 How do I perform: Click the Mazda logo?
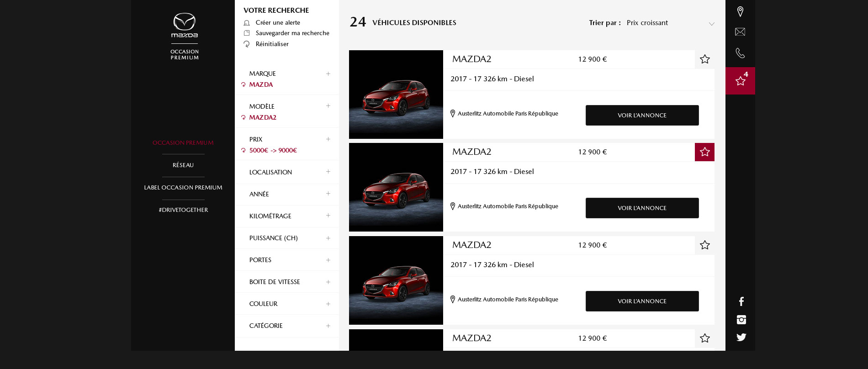pos(185,25)
